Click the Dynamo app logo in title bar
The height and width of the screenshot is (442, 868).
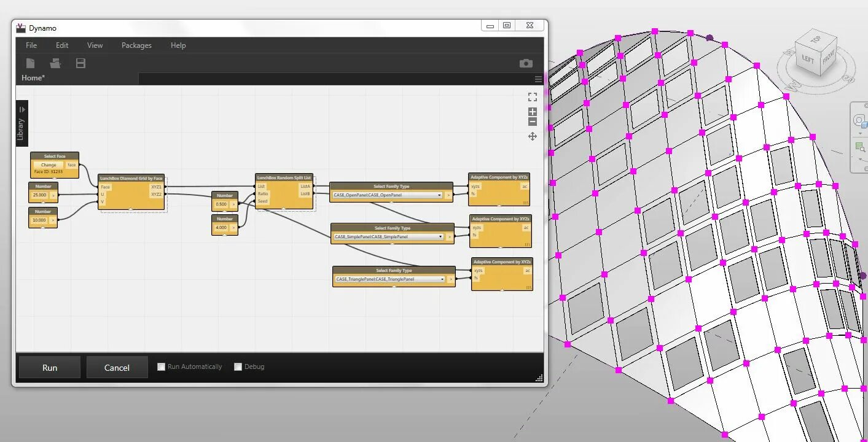[21, 28]
